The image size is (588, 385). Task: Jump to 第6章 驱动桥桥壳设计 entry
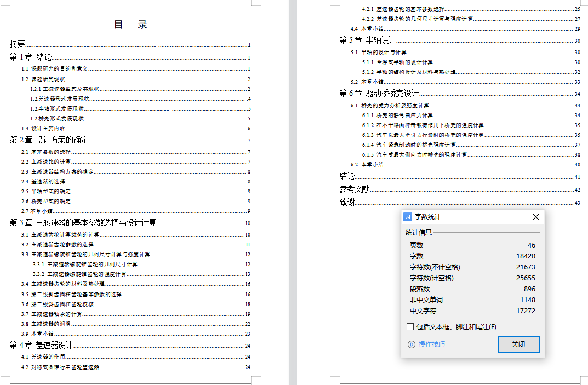tap(379, 94)
